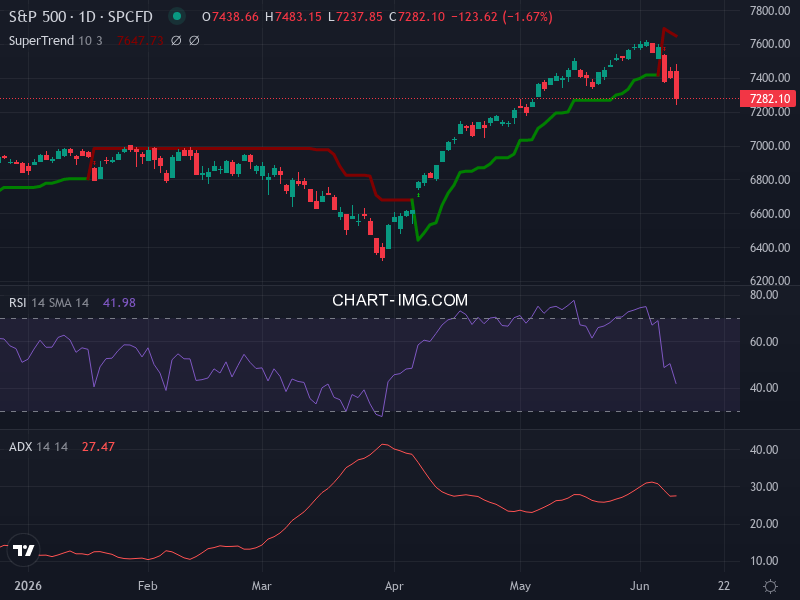
Task: Click the 6800.00 price axis label
Action: point(769,180)
